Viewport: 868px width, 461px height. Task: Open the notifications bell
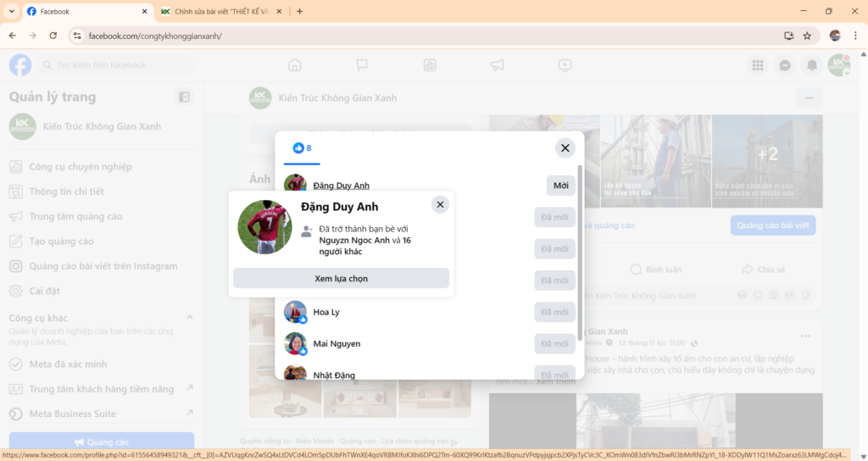(812, 65)
